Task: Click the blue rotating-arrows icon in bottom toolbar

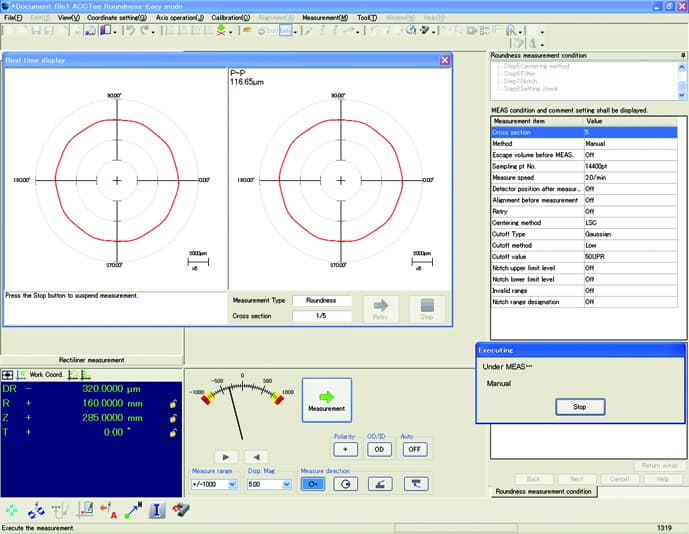Action: click(x=36, y=510)
